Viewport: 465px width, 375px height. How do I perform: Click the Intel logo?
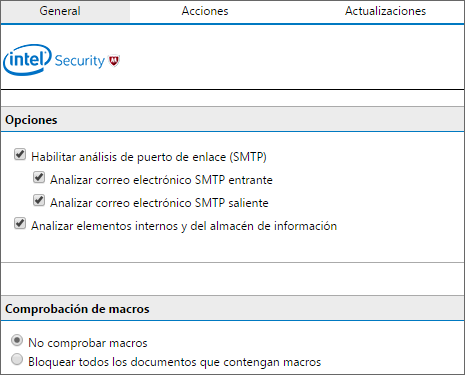pos(27,60)
